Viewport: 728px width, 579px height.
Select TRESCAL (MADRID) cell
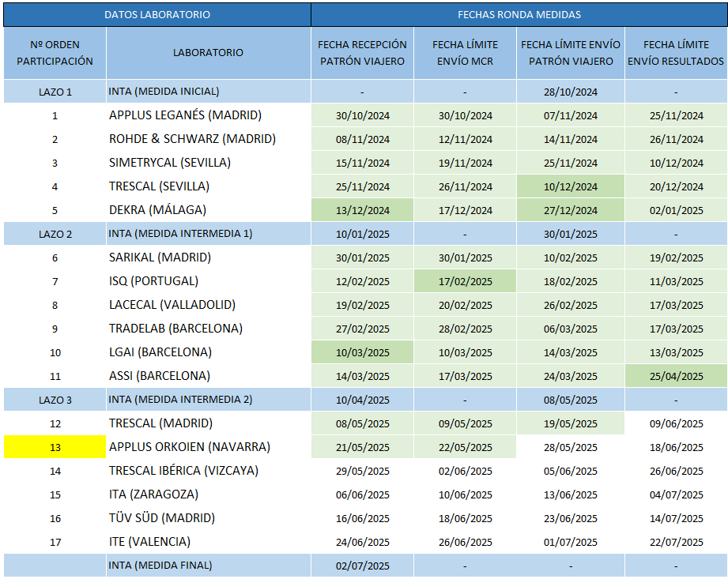click(x=209, y=423)
